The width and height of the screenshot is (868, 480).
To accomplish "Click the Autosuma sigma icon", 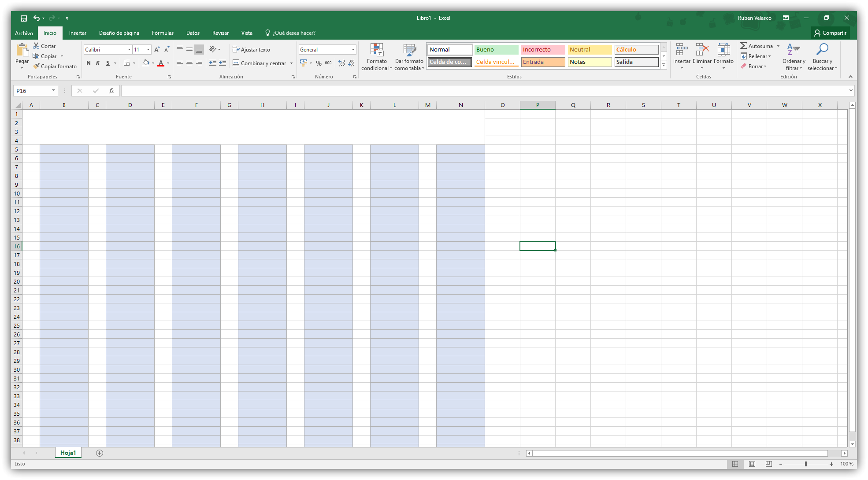I will coord(744,46).
